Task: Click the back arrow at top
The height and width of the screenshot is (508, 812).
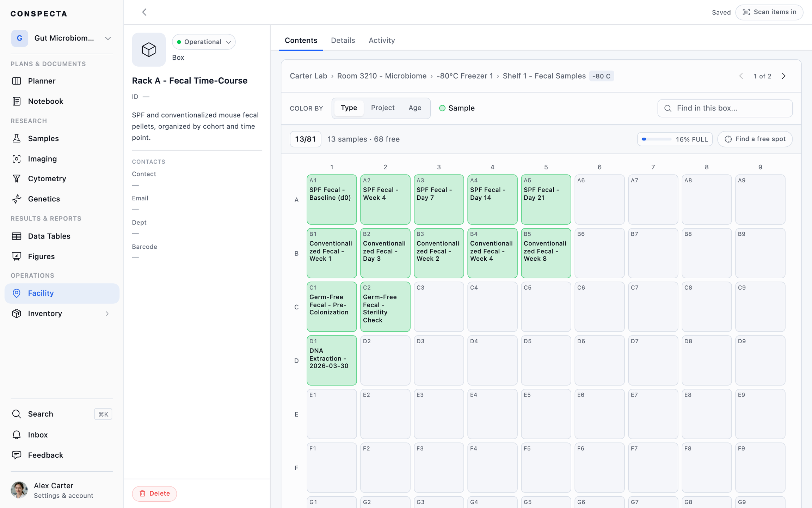Action: coord(144,12)
